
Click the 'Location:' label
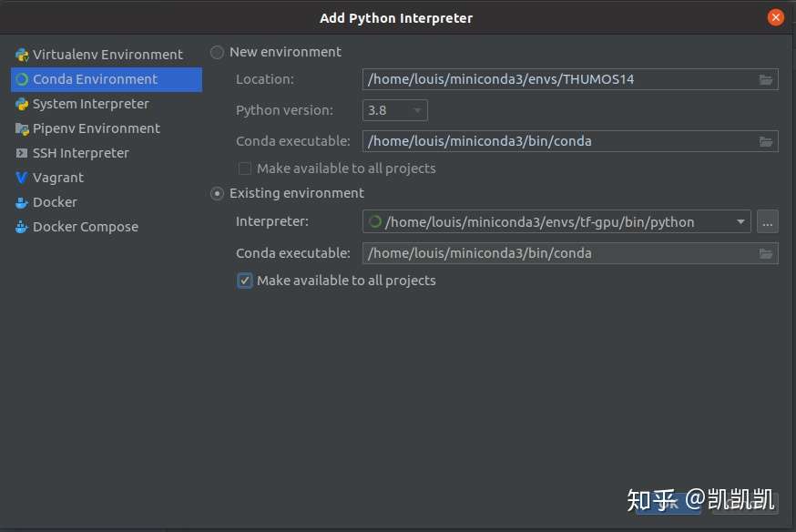coord(264,79)
